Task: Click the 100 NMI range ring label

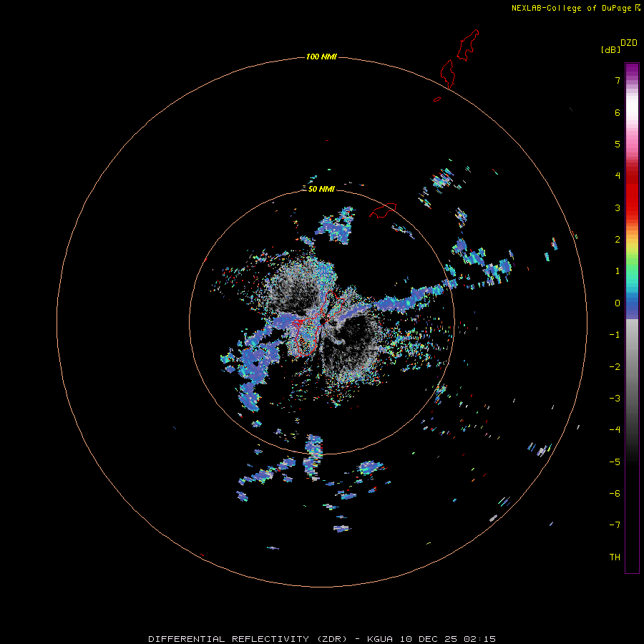Action: [x=321, y=57]
